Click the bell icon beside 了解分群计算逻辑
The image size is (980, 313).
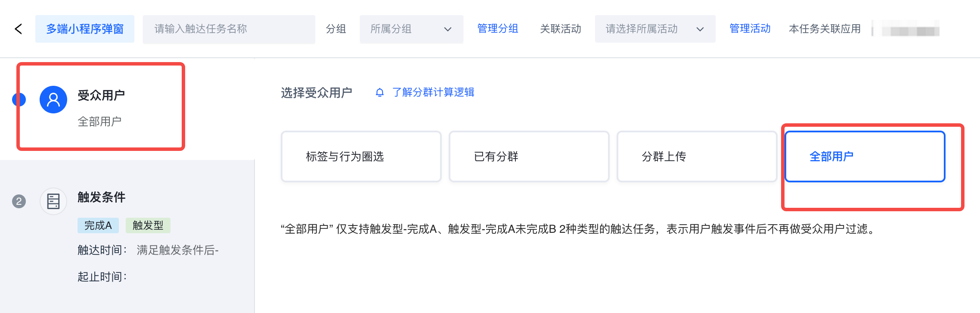pyautogui.click(x=379, y=92)
